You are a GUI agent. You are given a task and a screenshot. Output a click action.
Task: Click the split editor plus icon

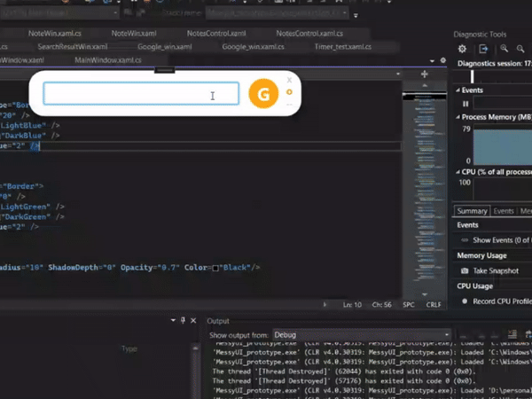[424, 74]
